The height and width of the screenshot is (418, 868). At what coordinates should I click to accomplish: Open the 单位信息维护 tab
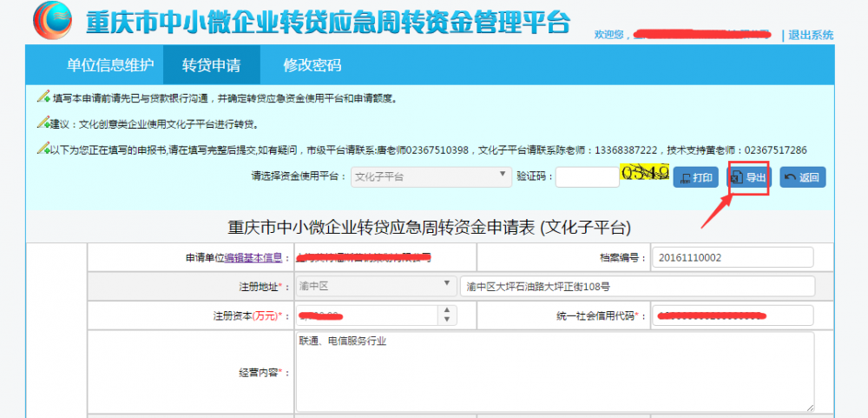(110, 65)
